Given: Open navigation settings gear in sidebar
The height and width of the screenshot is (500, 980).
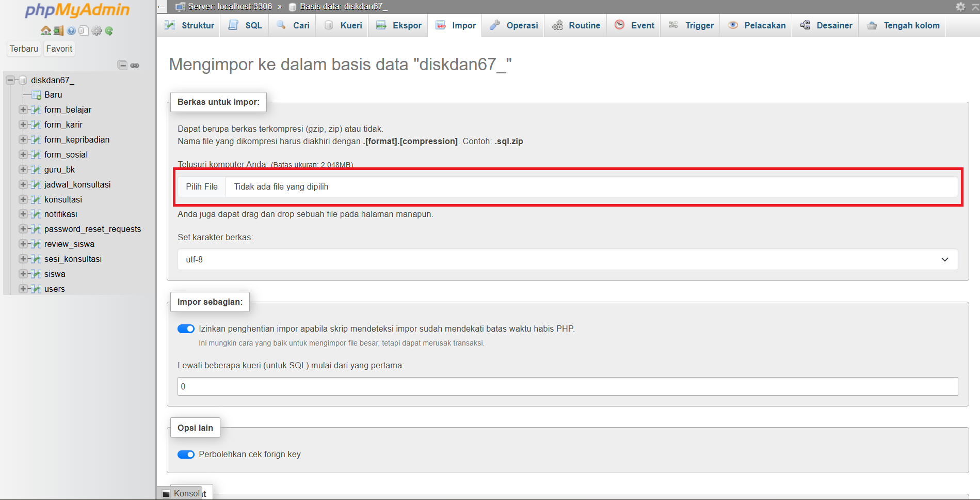Looking at the screenshot, I should [97, 31].
